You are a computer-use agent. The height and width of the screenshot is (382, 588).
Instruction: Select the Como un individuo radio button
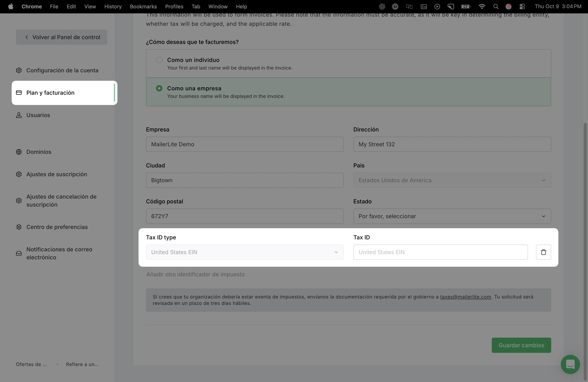coord(159,60)
